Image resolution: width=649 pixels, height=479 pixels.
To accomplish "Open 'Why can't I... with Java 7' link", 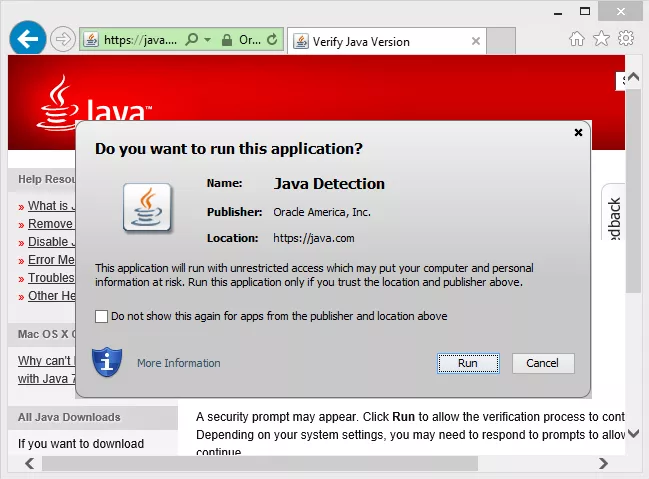I will point(46,370).
